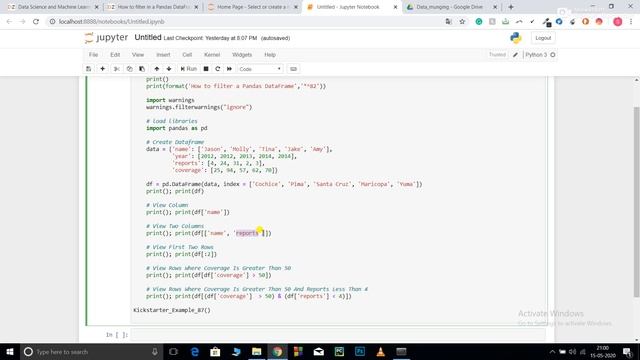Open the Chrome profile avatar
The width and height of the screenshot is (640, 360).
coord(618,22)
